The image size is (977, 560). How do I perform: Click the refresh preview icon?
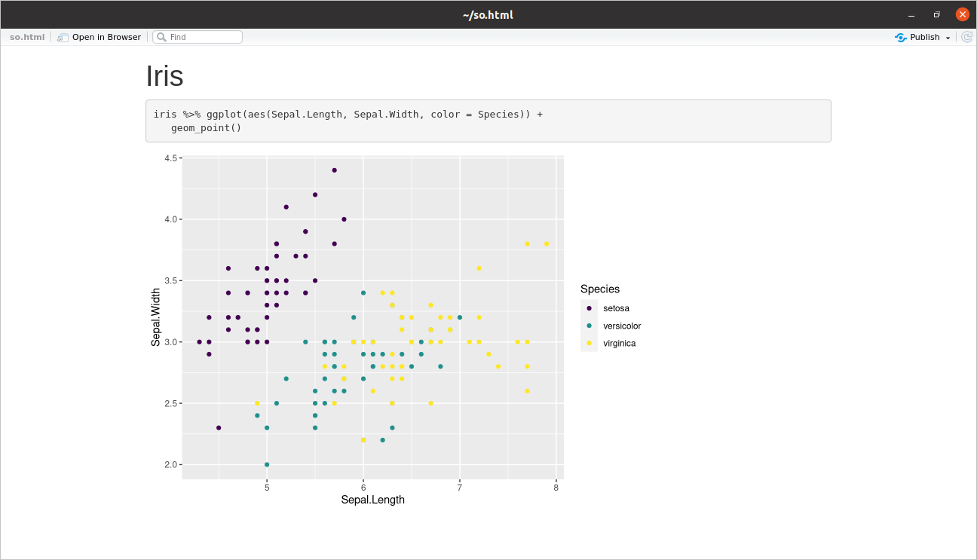pos(966,36)
